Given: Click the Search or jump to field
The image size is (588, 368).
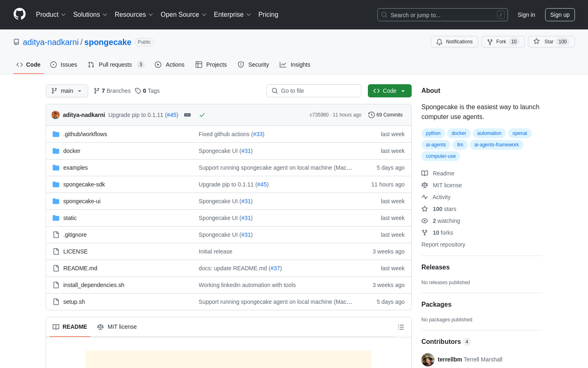Looking at the screenshot, I should (x=443, y=15).
